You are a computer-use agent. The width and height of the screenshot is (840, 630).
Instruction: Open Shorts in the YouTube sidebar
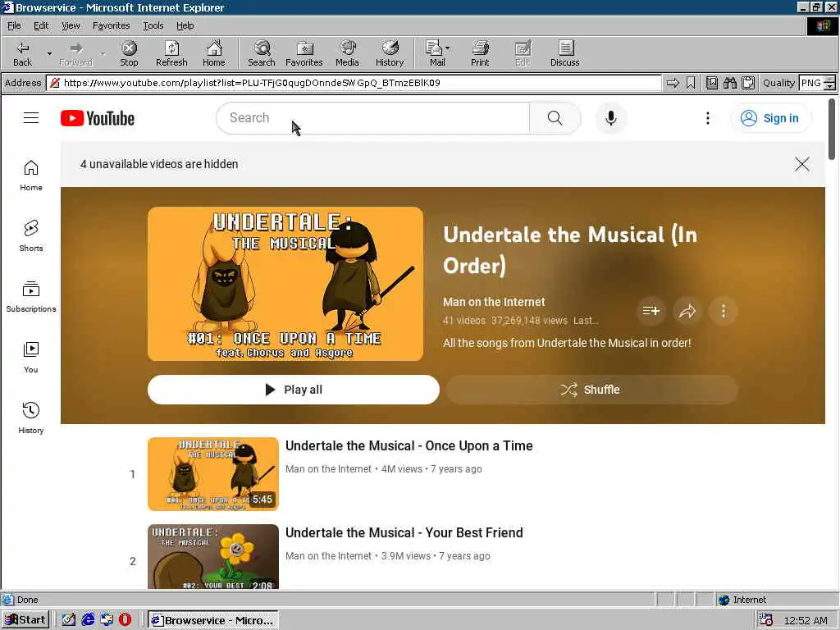31,236
